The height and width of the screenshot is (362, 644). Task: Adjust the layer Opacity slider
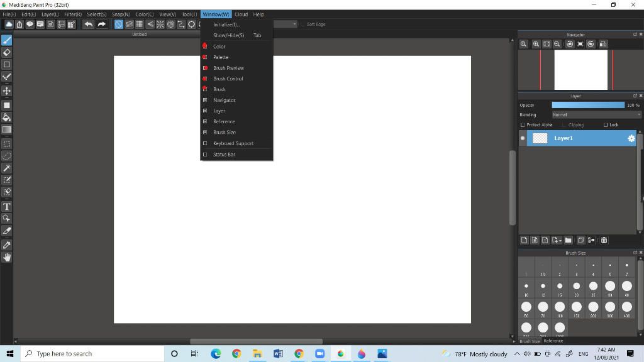588,105
